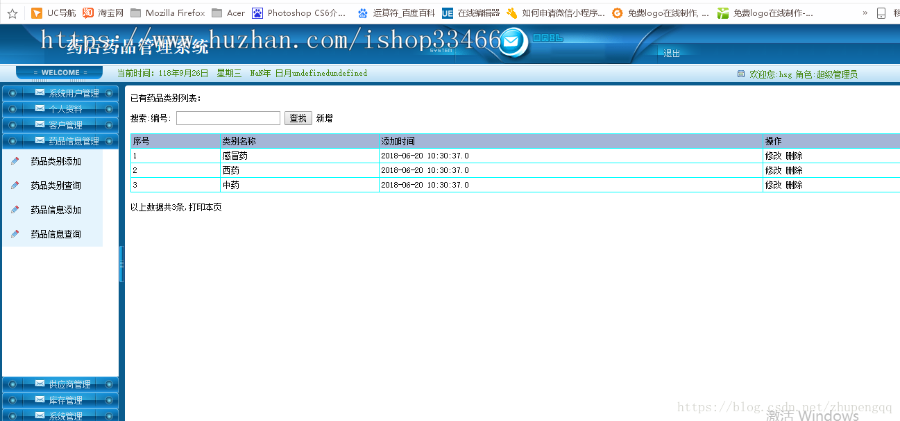The width and height of the screenshot is (900, 421).
Task: Open the 在线编辑器 bookmark
Action: pyautogui.click(x=471, y=13)
